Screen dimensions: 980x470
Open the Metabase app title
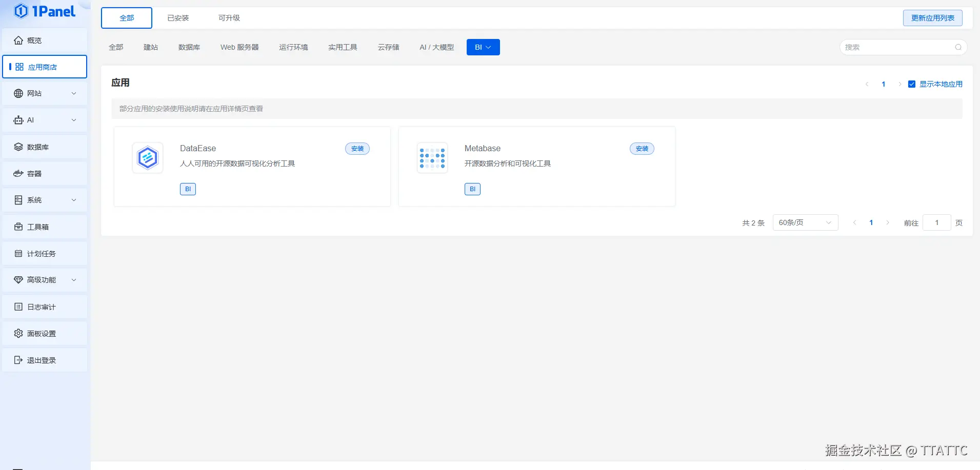click(x=483, y=148)
